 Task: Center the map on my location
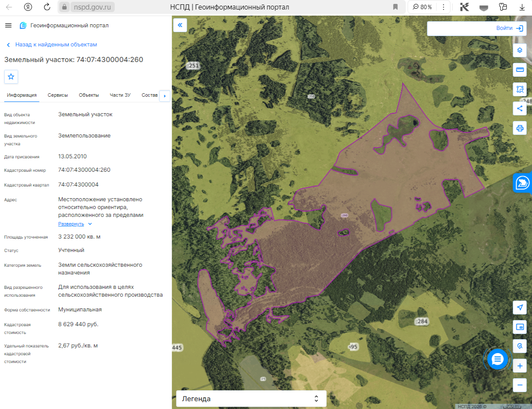tap(520, 308)
